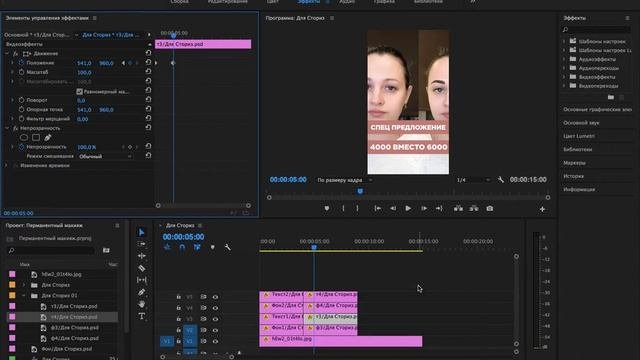Select pen mask tool under Непрозрачность

[x=48, y=138]
